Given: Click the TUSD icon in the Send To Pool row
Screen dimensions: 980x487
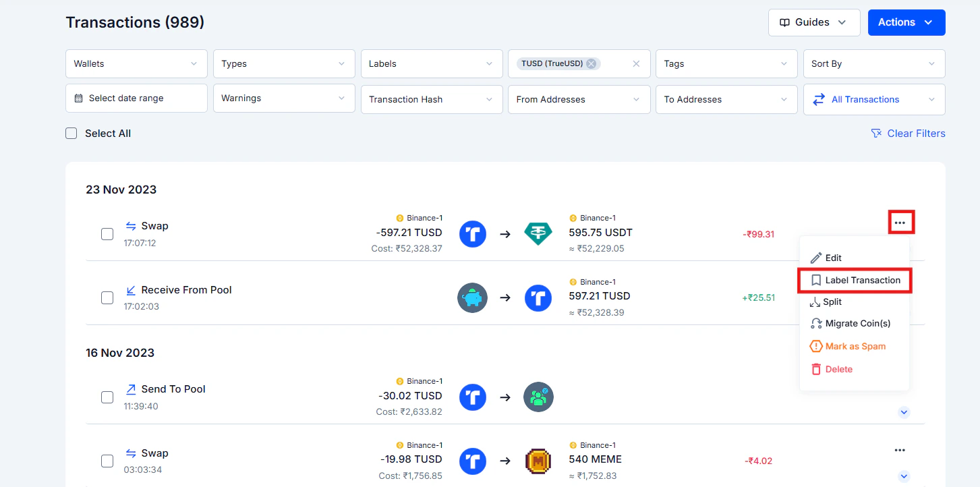Looking at the screenshot, I should (x=473, y=397).
